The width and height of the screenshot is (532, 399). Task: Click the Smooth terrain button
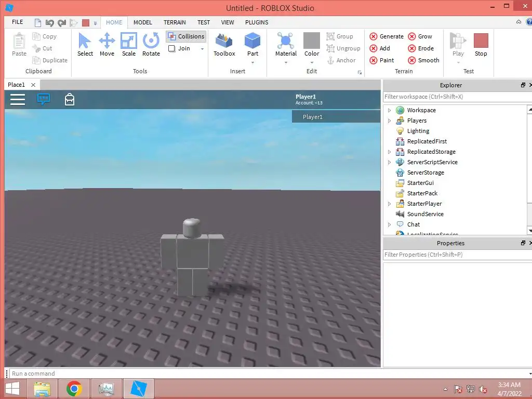point(423,60)
